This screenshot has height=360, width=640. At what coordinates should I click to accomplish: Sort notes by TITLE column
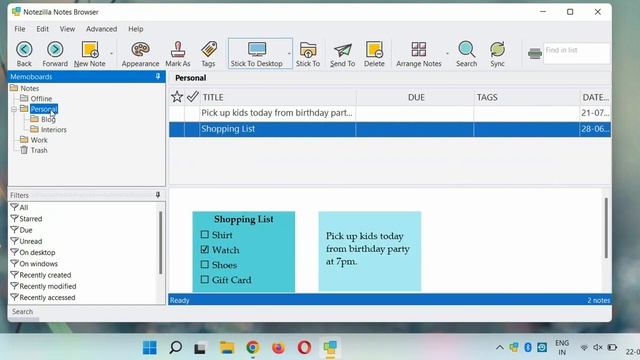[x=278, y=97]
